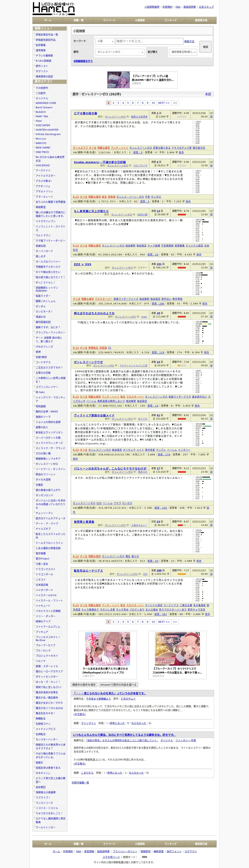249x868 pixels.
Task: Open the novel 徒然草と青溟鳥
Action: pyautogui.click(x=84, y=522)
